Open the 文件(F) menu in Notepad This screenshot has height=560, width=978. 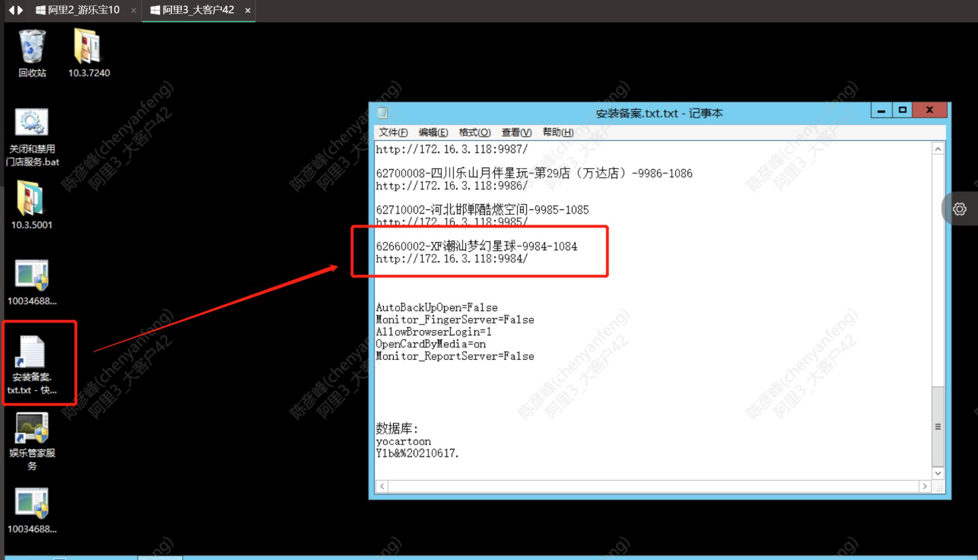click(393, 132)
